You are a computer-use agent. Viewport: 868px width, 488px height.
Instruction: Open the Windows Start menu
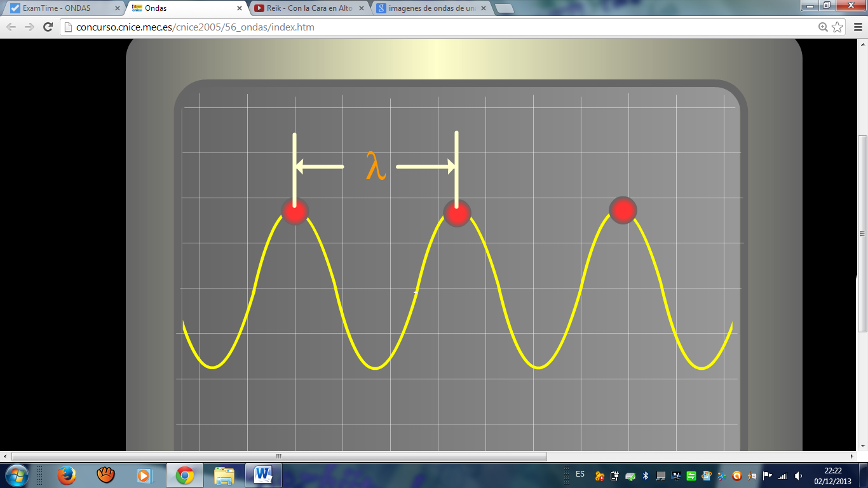(16, 475)
